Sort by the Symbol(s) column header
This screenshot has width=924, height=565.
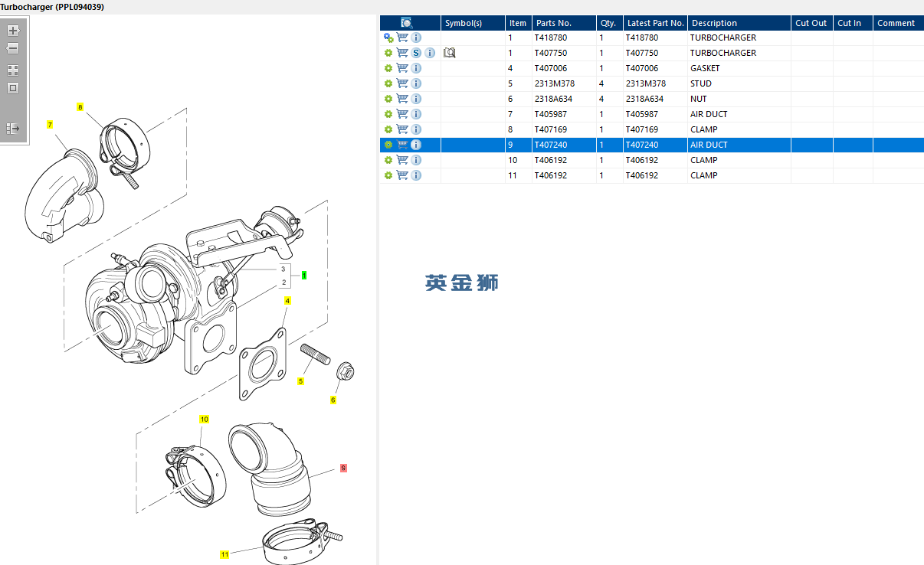click(x=473, y=23)
